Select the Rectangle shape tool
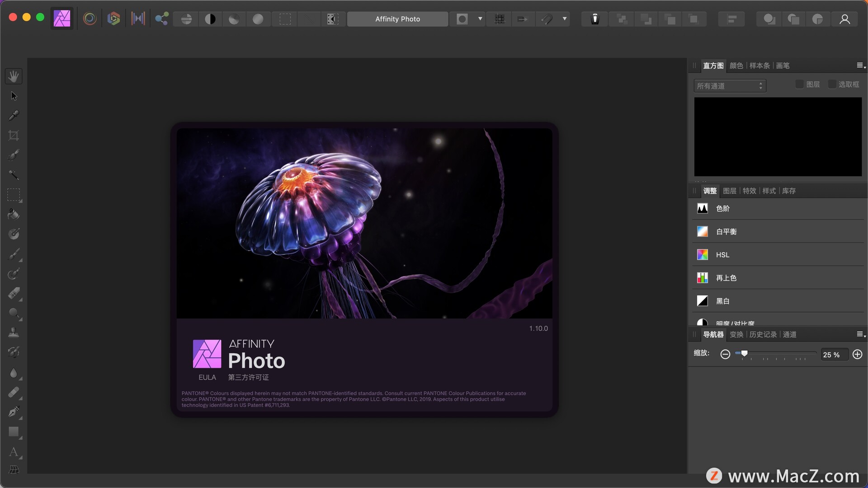 pos(14,432)
